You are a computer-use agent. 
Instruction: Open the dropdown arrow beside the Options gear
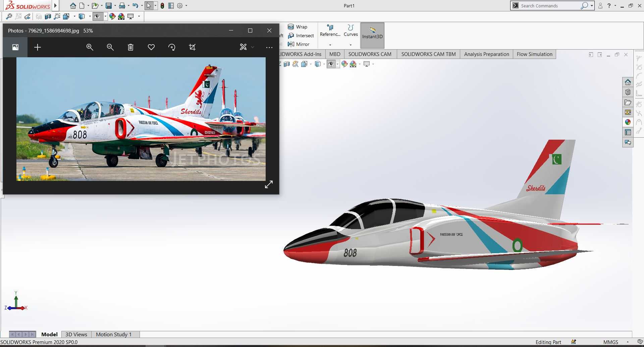[186, 6]
